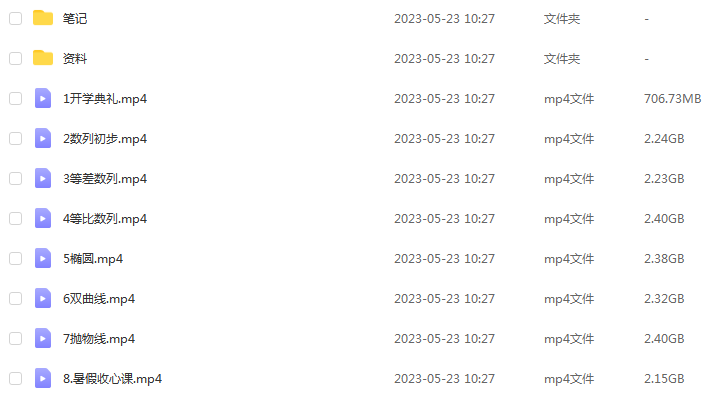Check the box next to 7抛物线.mp4
This screenshot has height=400, width=712.
[15, 338]
